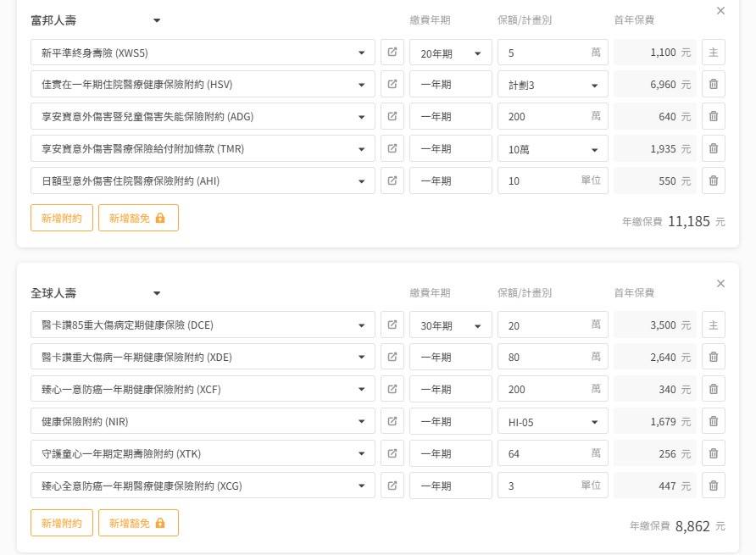Click locked 新增豁免 button under 全球人壽
Screen dimensions: 756x555
[x=138, y=523]
